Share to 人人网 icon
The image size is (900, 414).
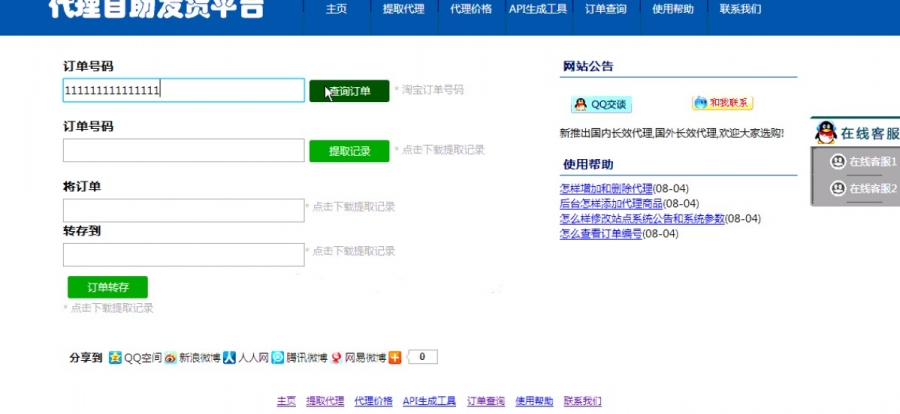(x=230, y=358)
